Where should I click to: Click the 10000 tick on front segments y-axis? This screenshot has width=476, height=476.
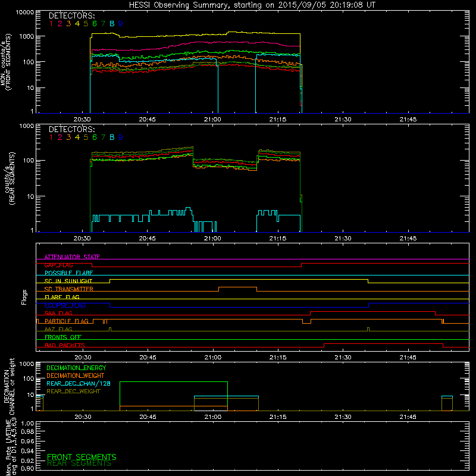point(25,12)
